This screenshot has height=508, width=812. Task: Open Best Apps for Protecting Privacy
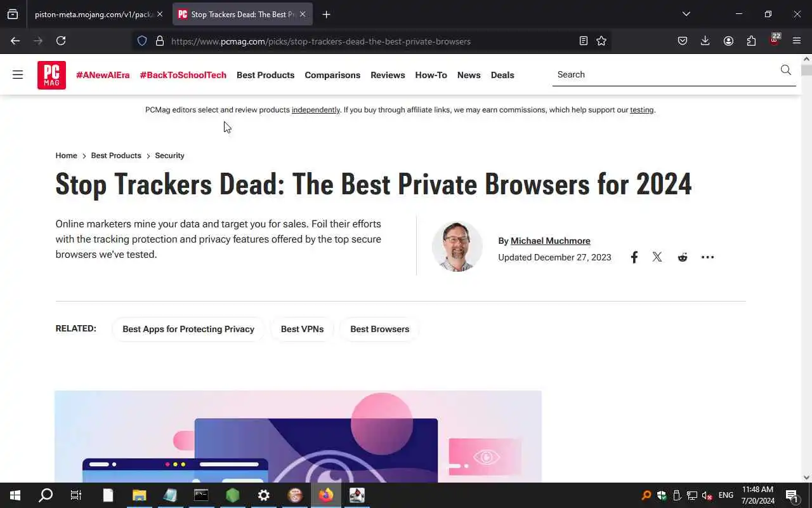[188, 329]
